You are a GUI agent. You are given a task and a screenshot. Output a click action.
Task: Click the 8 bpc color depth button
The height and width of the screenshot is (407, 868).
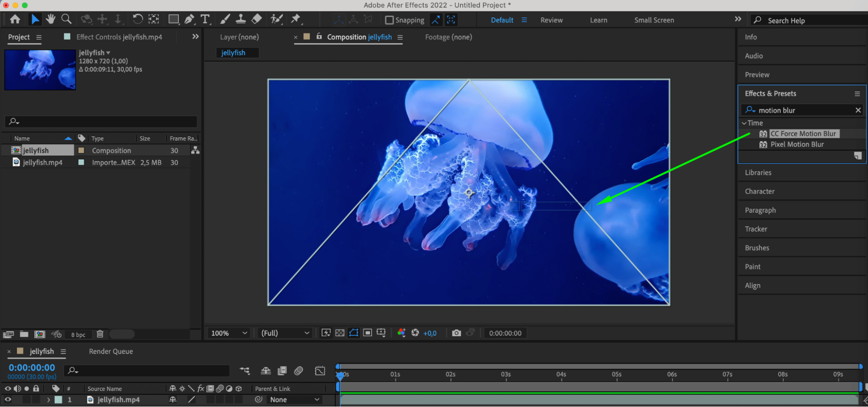(x=78, y=334)
